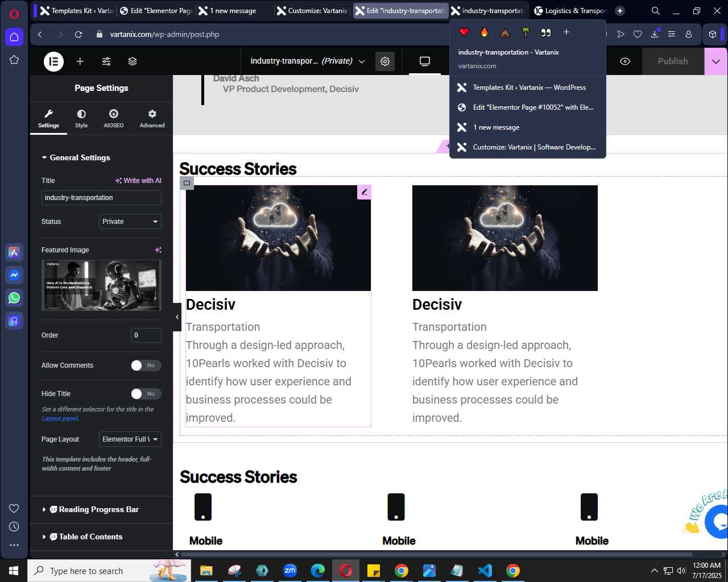Click the second Decisiv card image

point(505,238)
